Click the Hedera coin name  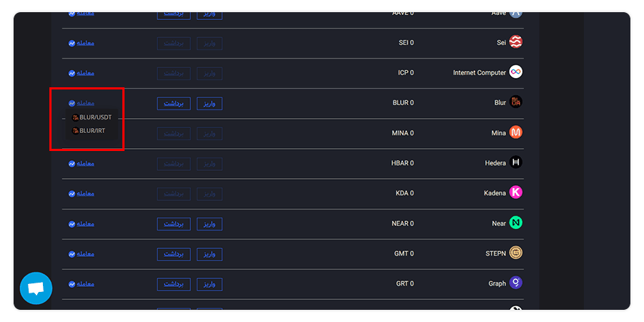tap(495, 163)
